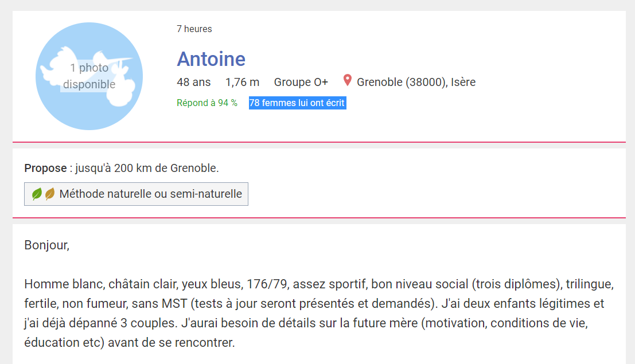The image size is (635, 364).
Task: Click the brown leaf icon
Action: coord(50,194)
